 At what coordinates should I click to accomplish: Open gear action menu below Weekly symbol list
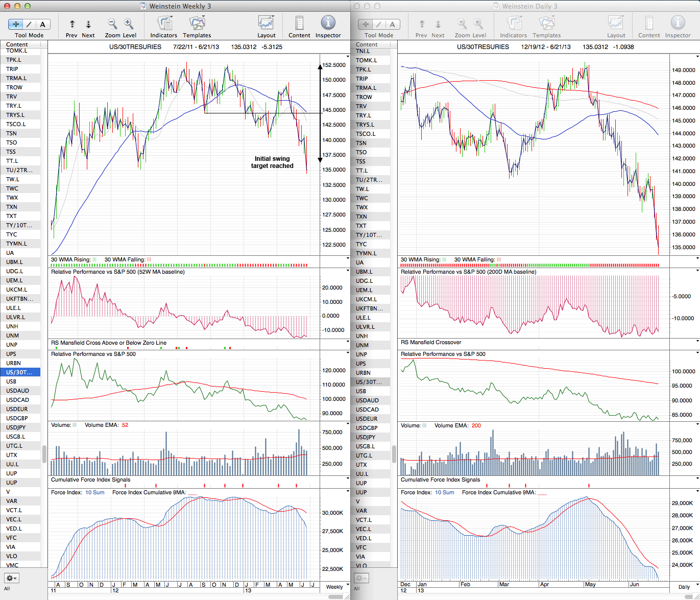tap(12, 578)
